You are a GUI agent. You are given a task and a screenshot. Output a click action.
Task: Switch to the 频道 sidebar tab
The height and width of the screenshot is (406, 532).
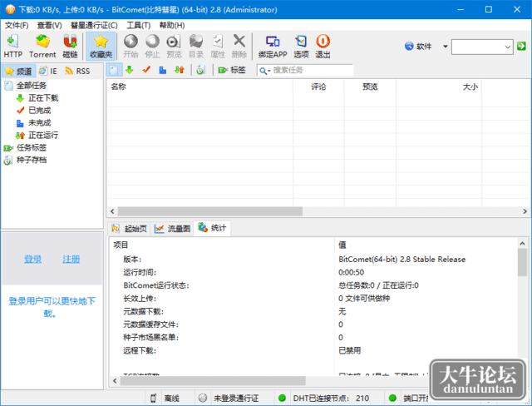click(18, 71)
